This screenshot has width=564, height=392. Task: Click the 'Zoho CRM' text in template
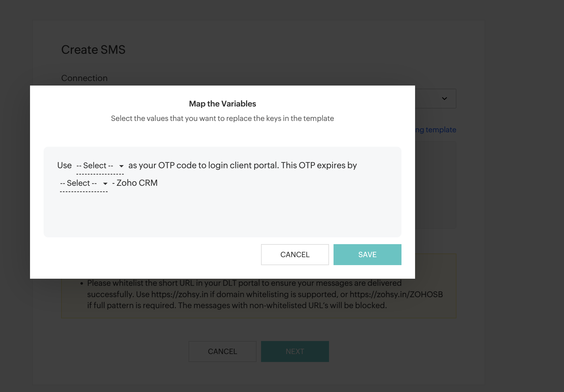[x=137, y=183]
